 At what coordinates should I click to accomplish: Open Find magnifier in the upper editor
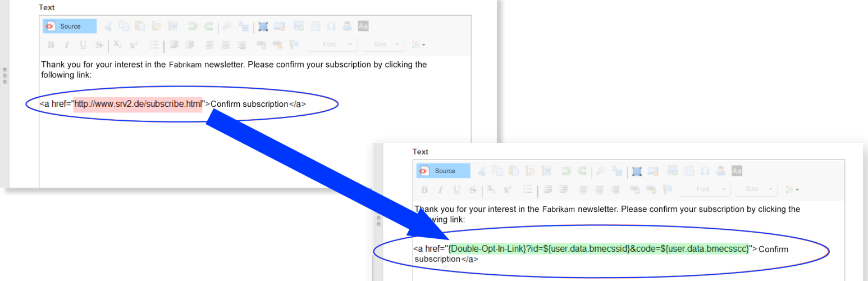click(227, 26)
